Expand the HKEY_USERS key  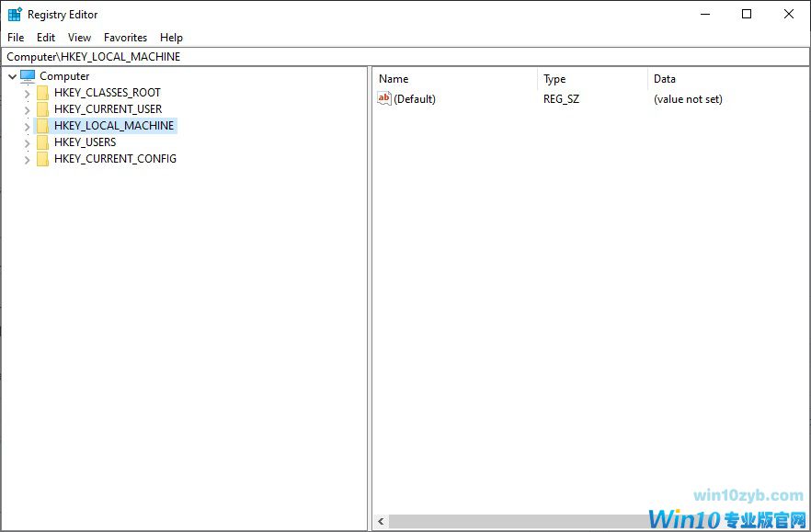(x=27, y=142)
